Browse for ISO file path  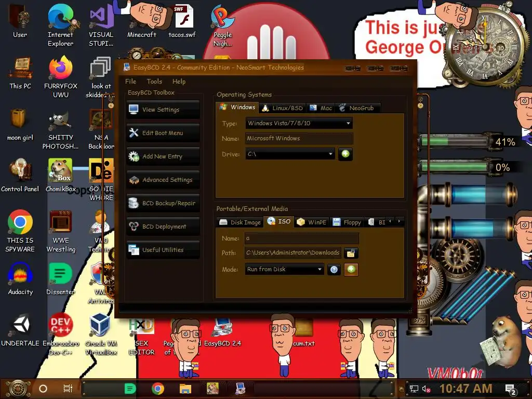[351, 253]
